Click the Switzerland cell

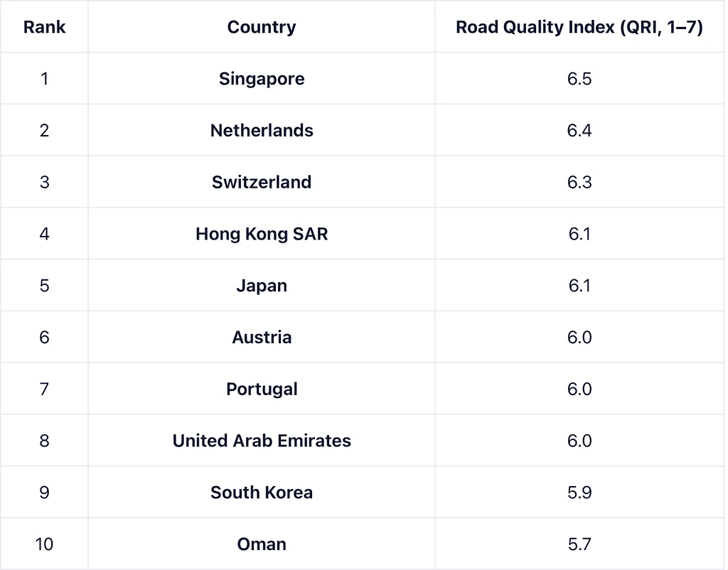[262, 182]
